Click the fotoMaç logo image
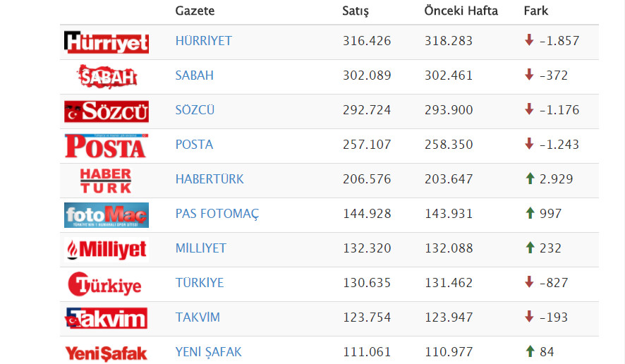Image resolution: width=625 pixels, height=364 pixels. point(107,215)
